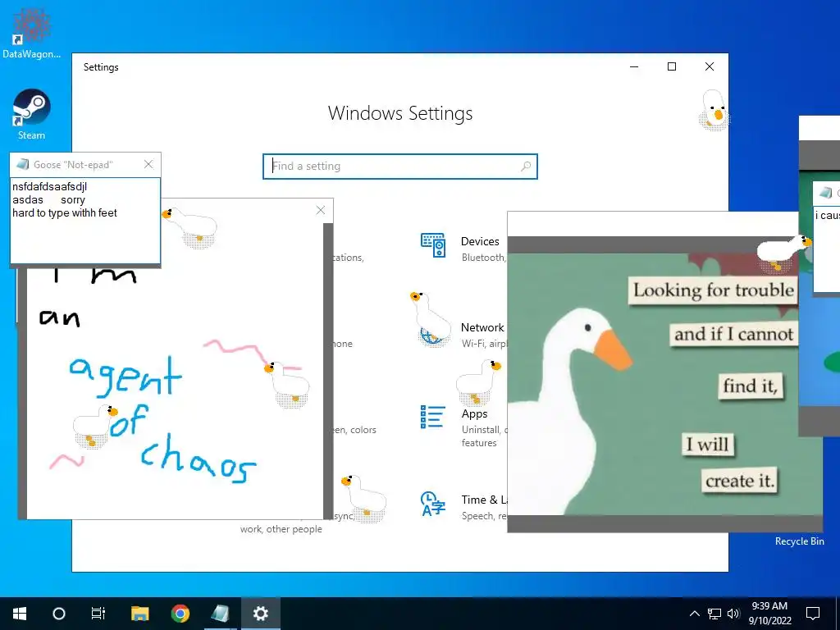Click the Devices keyboard and speaker icon
This screenshot has height=630, width=840.
433,244
